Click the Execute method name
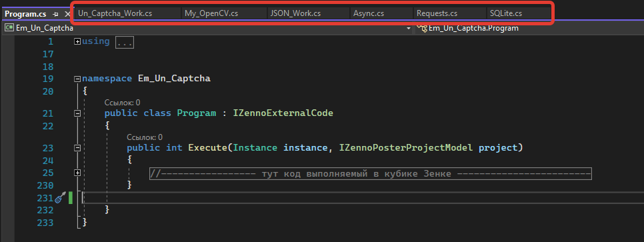The width and height of the screenshot is (644, 242). coord(207,147)
